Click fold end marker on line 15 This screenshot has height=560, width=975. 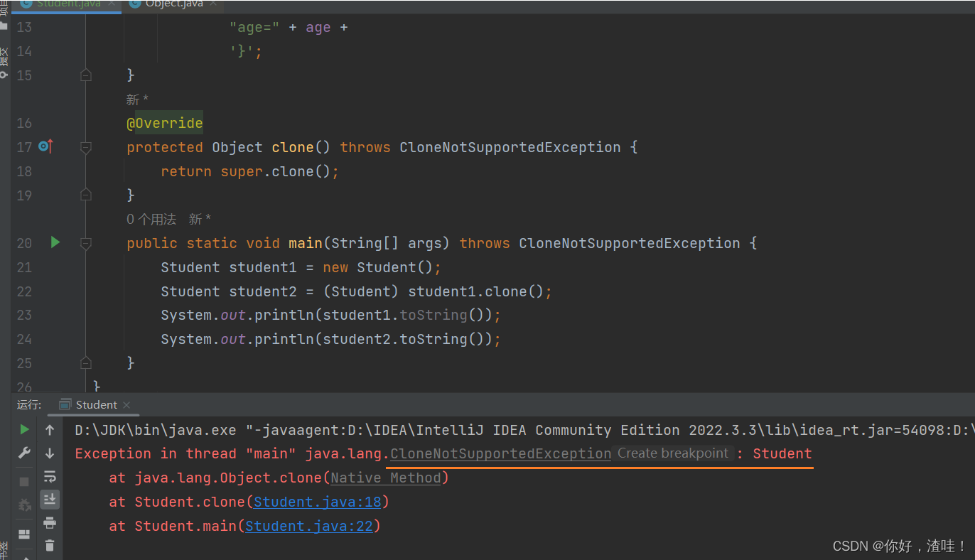[x=86, y=75]
